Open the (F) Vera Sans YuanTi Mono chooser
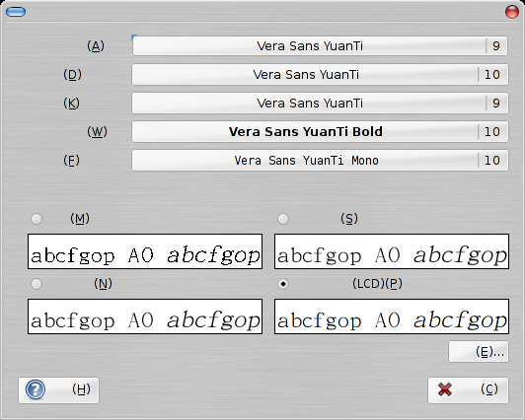525x420 pixels. pos(320,161)
